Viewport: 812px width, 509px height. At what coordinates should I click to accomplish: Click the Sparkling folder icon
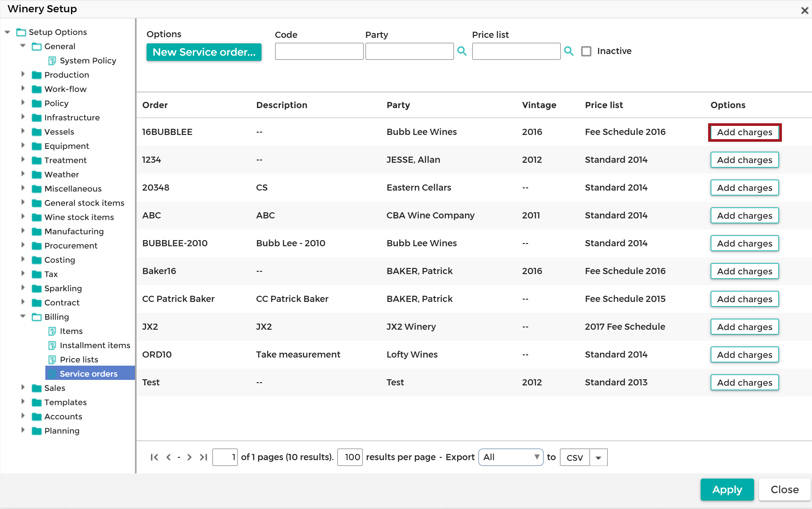36,289
